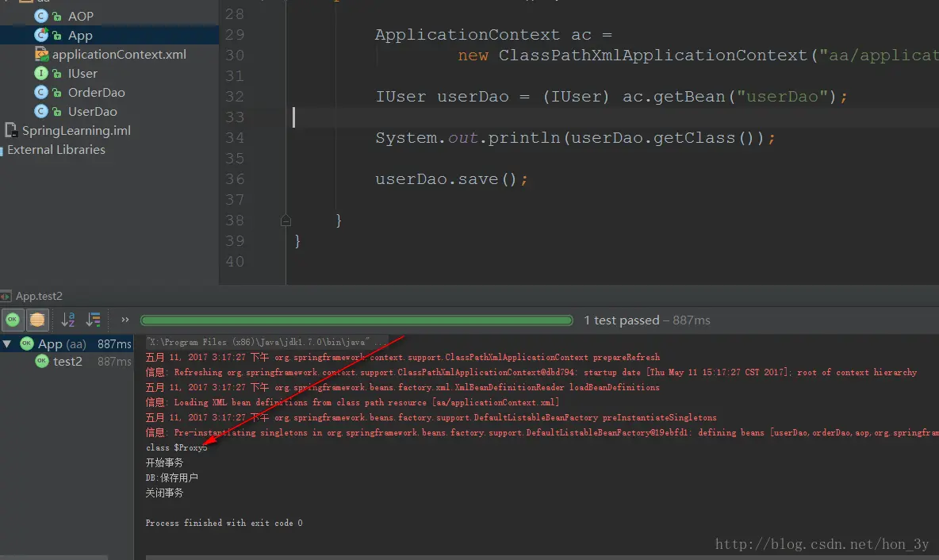Screen dimensions: 939x560
Task: Click the green lock icon next to UserDao
Action: [57, 112]
